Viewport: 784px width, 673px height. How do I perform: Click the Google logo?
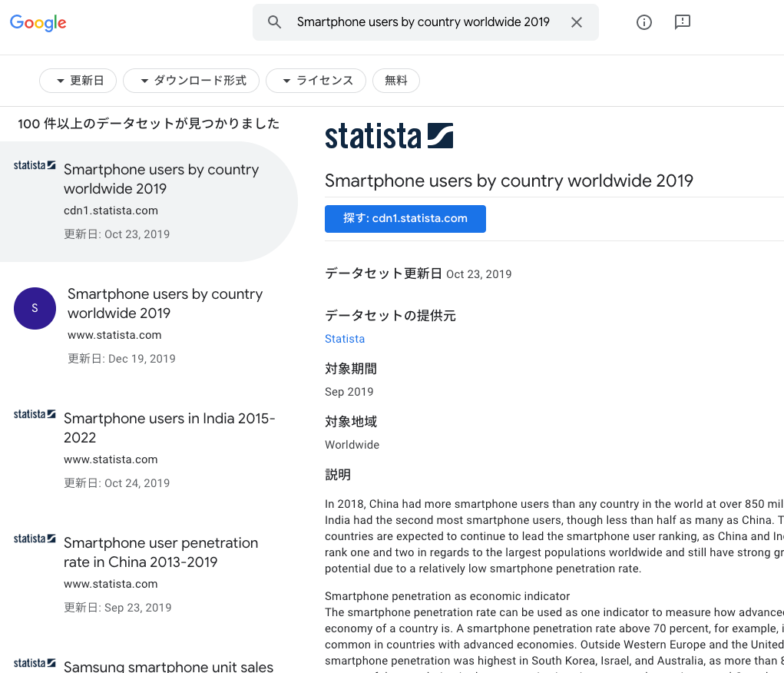(38, 22)
